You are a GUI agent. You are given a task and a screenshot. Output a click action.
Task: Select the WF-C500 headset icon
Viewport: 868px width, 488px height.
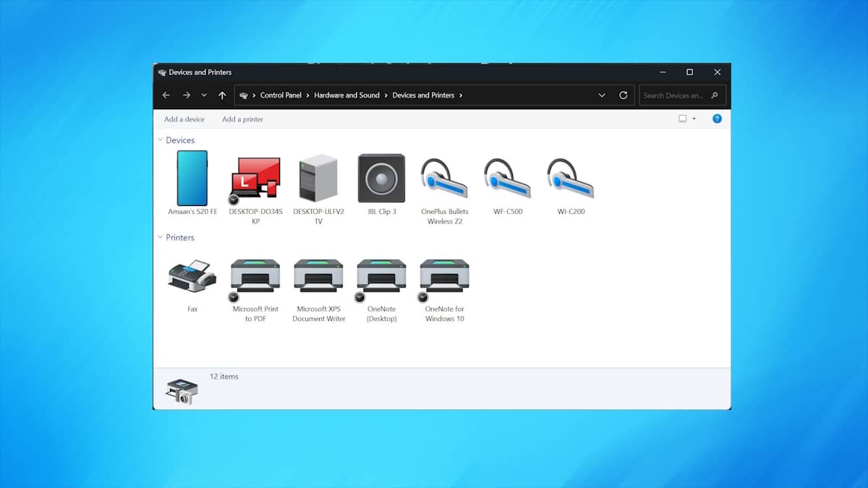(507, 179)
